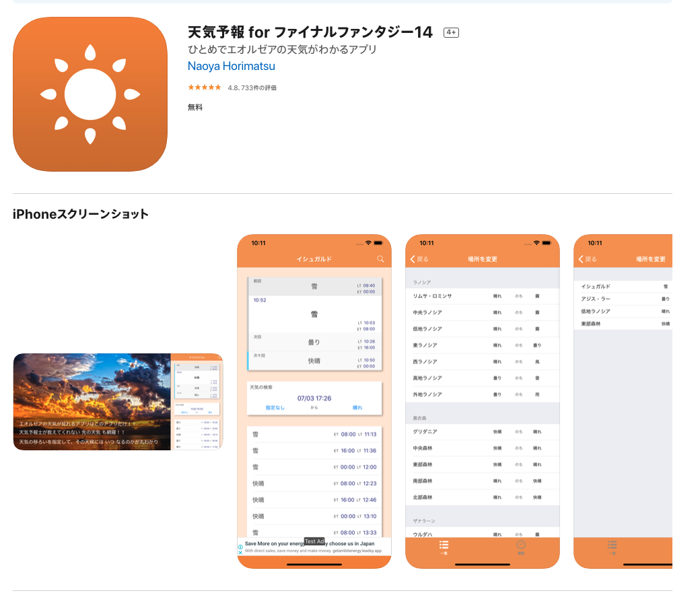
Task: Select the 中央森林 location row
Action: tap(482, 448)
